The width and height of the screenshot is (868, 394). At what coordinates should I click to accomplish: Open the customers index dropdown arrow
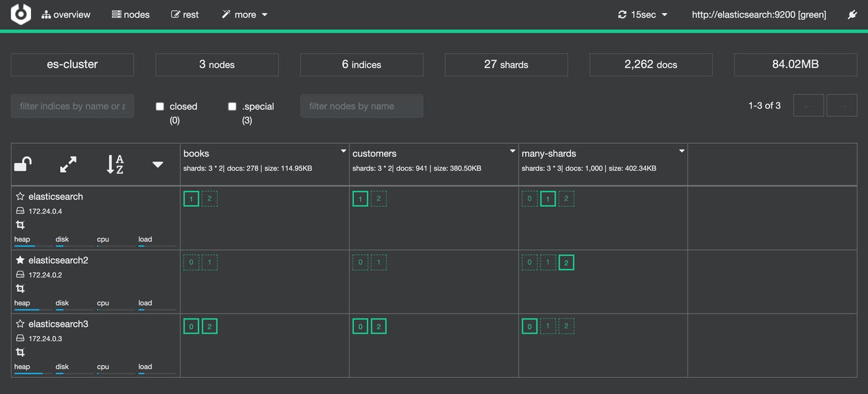tap(513, 151)
